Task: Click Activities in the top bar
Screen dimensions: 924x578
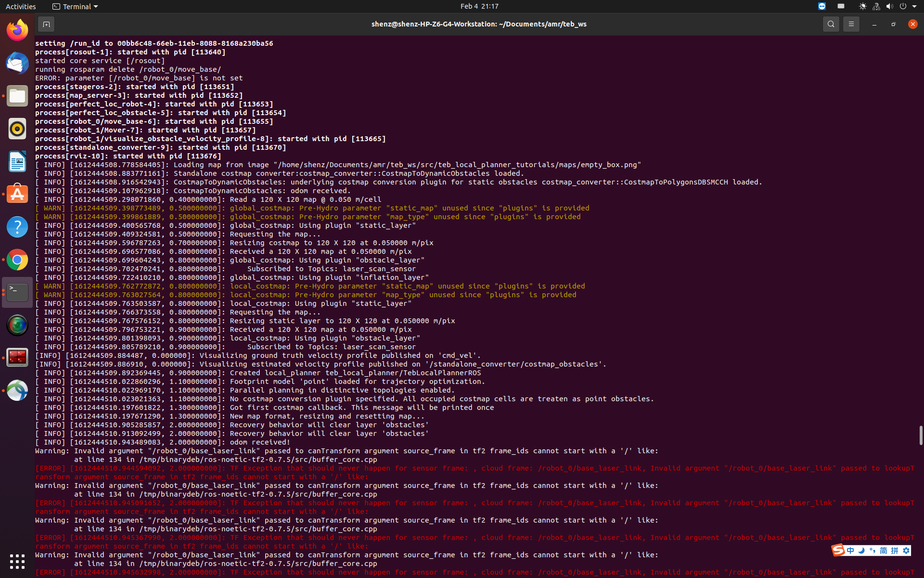Action: (x=21, y=6)
